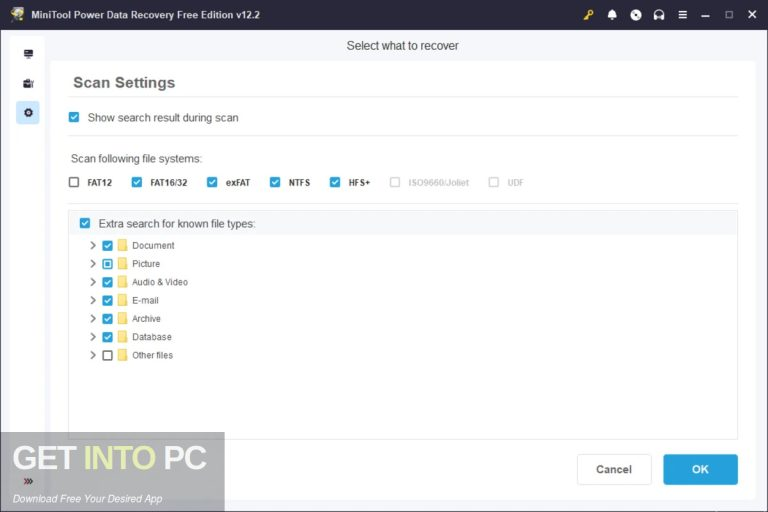Uncheck Audio & Video file type checkbox
Screen dimensions: 768x512
pyautogui.click(x=107, y=282)
